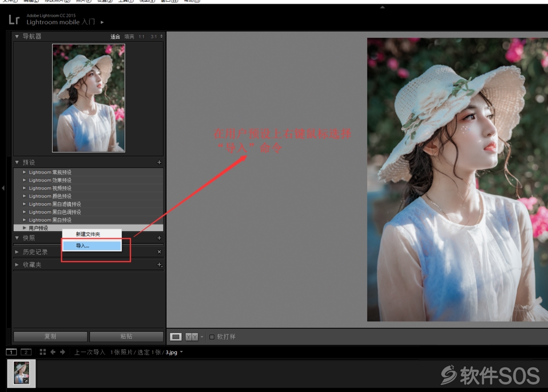Collapse left panel with side arrow

pyautogui.click(x=3, y=188)
